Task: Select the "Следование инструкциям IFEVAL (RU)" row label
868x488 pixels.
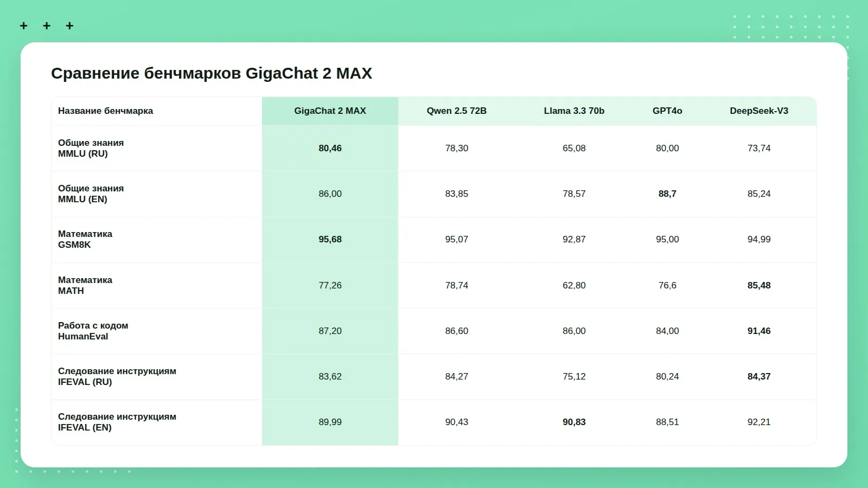Action: (117, 376)
